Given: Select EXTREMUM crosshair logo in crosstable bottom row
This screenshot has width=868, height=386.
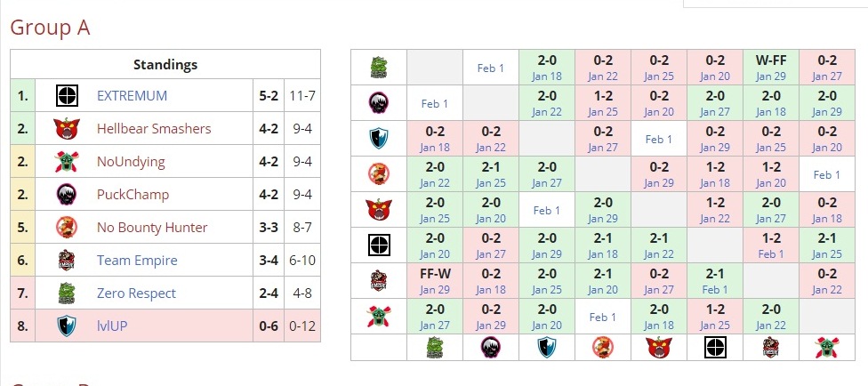Looking at the screenshot, I should click(x=714, y=348).
